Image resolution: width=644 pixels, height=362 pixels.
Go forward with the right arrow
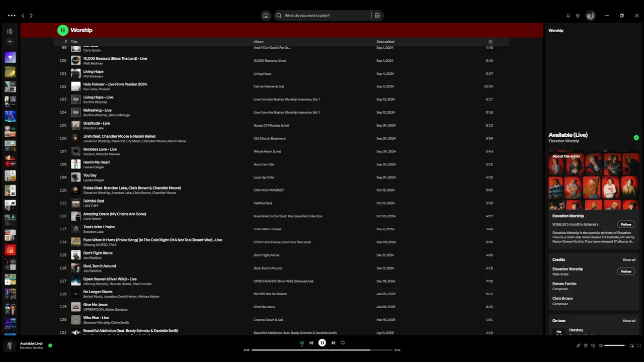31,16
